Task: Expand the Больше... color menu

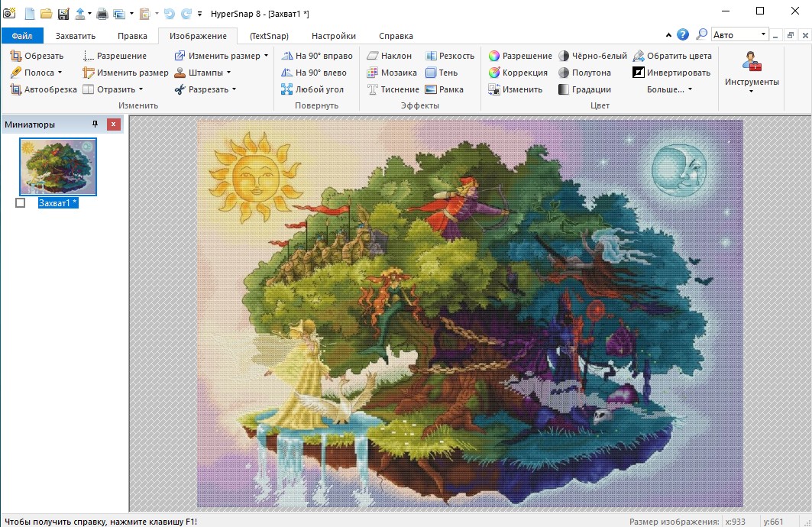Action: (x=669, y=89)
